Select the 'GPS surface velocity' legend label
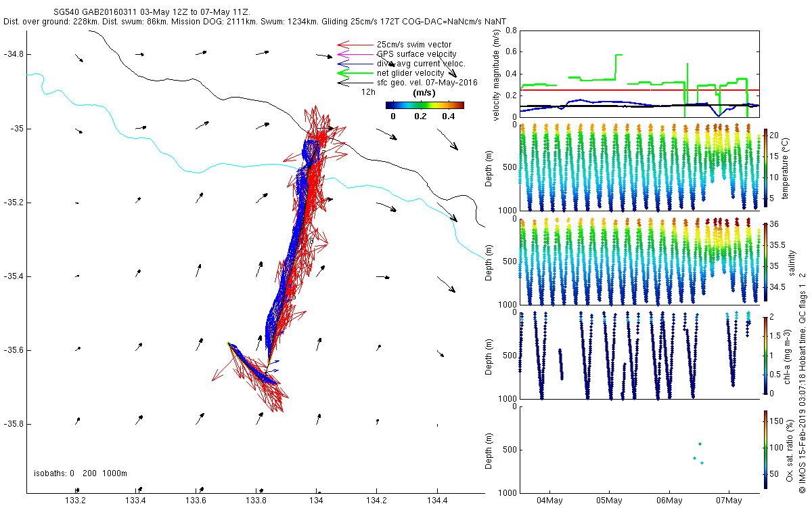This screenshot has height=508, width=812. (416, 54)
